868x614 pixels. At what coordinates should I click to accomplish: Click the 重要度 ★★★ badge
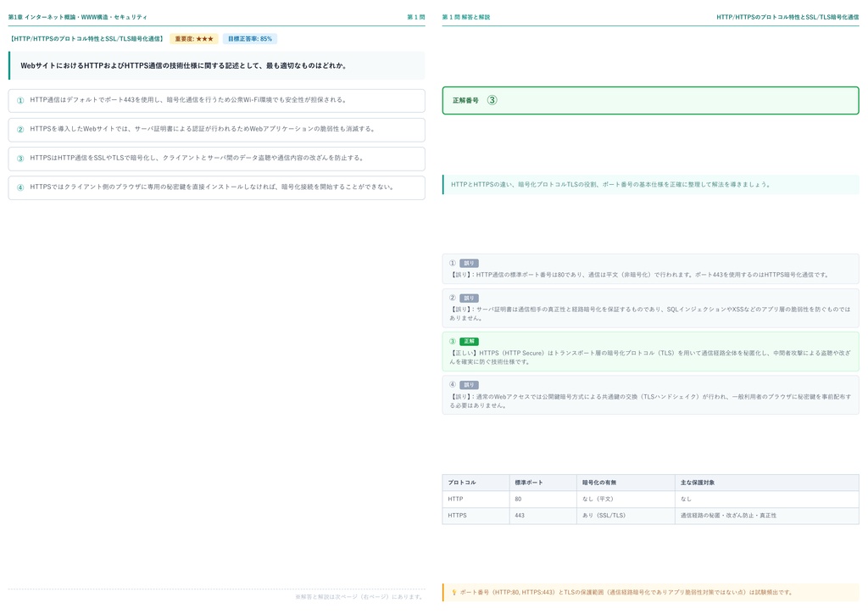pyautogui.click(x=194, y=39)
